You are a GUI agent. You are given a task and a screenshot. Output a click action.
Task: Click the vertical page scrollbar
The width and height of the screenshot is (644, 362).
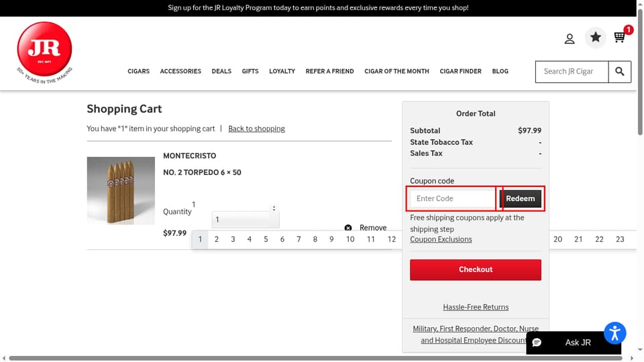pyautogui.click(x=640, y=72)
